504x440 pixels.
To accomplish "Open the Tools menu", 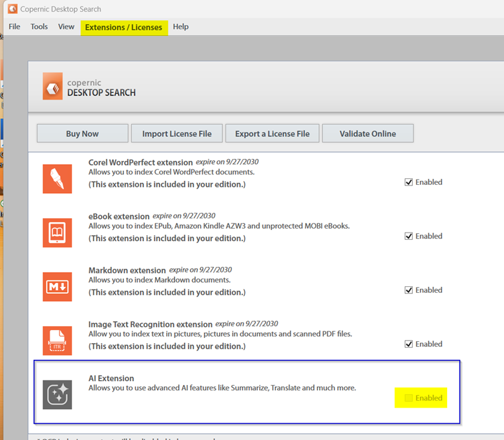I will pyautogui.click(x=39, y=26).
